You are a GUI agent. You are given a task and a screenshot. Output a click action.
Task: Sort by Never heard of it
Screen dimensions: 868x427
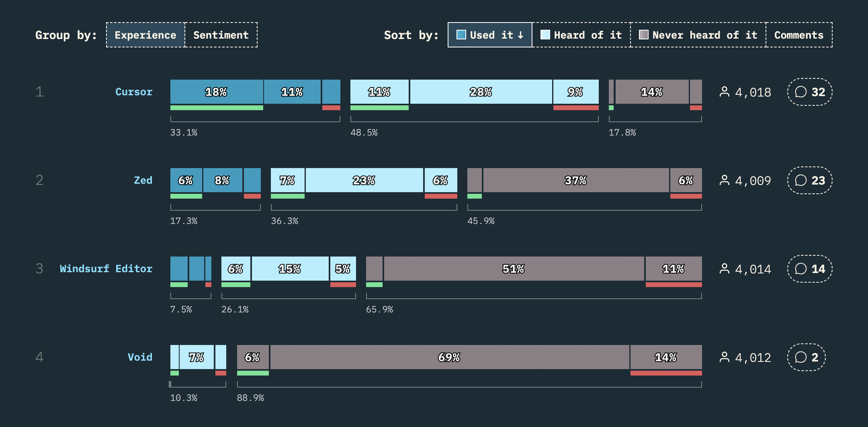click(x=698, y=35)
